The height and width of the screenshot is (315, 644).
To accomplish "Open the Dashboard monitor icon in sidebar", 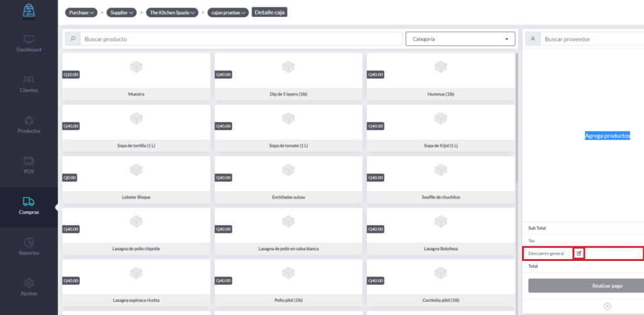I will point(29,39).
